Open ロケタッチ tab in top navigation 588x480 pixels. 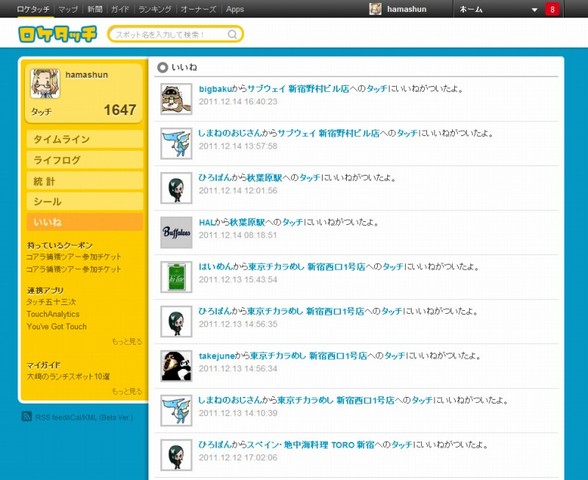33,9
